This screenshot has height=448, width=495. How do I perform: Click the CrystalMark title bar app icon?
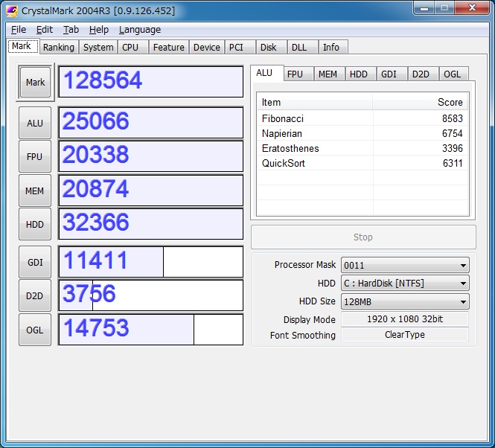12,10
